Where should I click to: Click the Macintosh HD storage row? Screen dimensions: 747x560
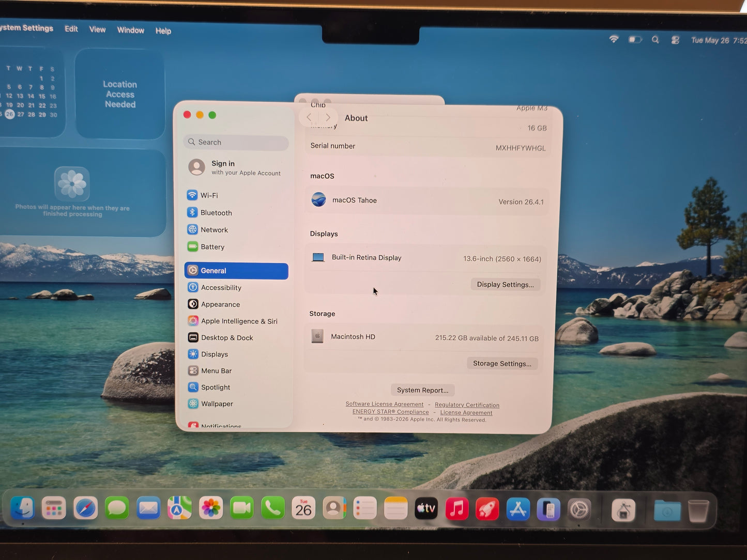(x=424, y=337)
